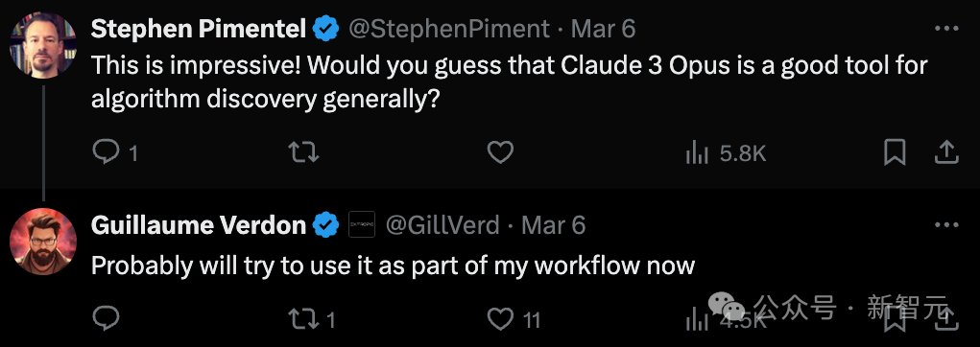Open Guillaume Verdon display name link
980x347 pixels.
[199, 224]
